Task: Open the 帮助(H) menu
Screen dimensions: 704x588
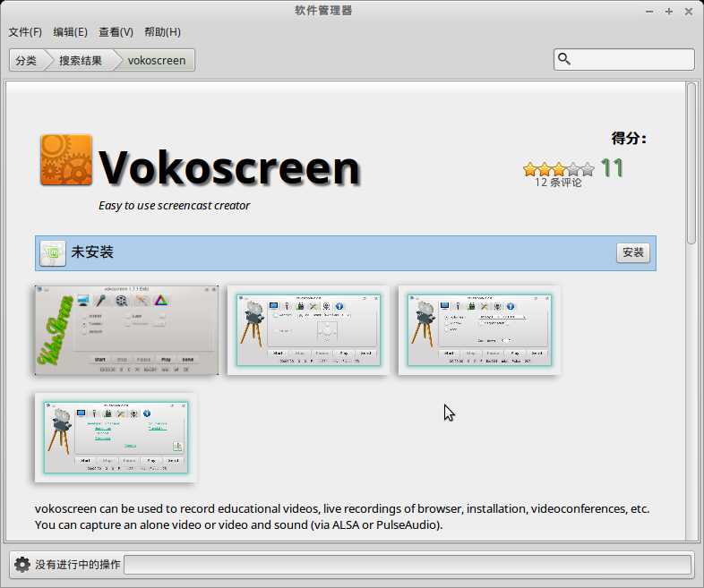Action: click(x=162, y=32)
